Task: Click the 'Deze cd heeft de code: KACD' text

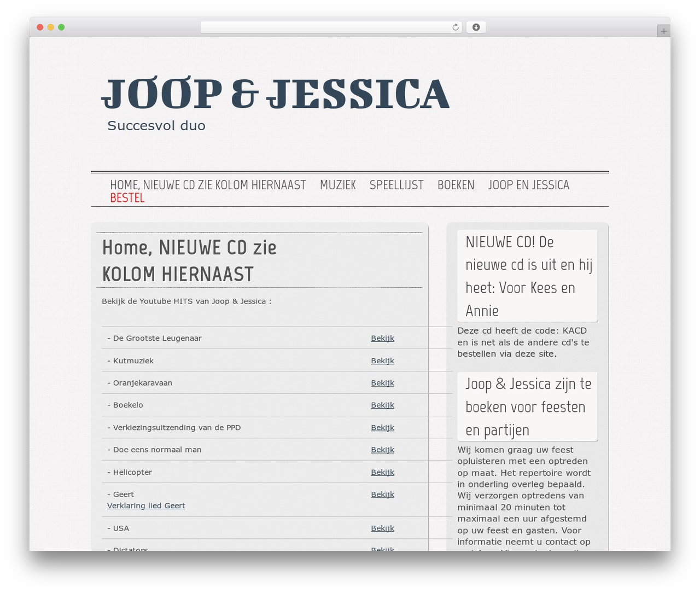Action: [x=523, y=342]
